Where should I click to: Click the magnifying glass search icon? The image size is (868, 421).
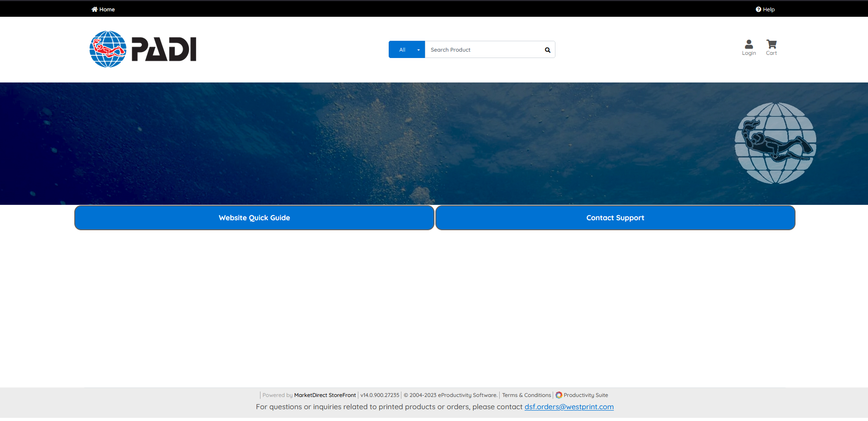(547, 50)
